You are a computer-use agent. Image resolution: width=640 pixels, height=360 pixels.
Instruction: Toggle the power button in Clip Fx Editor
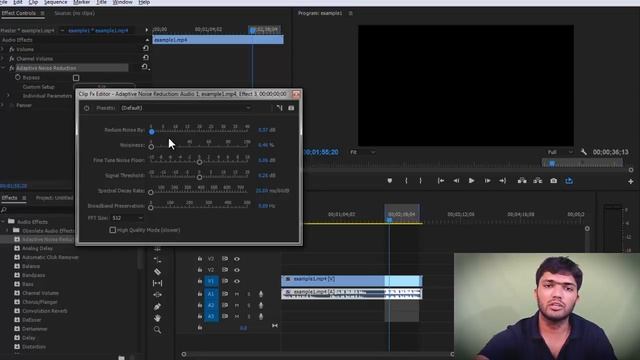click(87, 108)
